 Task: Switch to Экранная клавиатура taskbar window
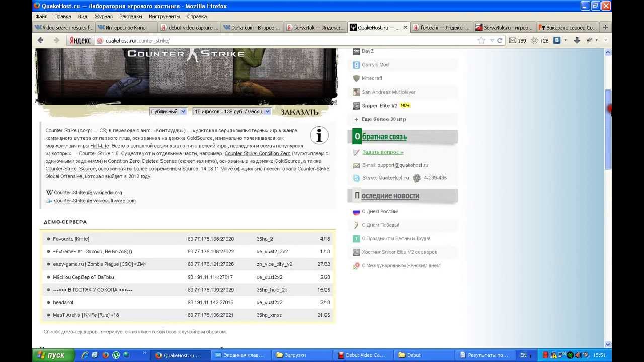coord(240,355)
